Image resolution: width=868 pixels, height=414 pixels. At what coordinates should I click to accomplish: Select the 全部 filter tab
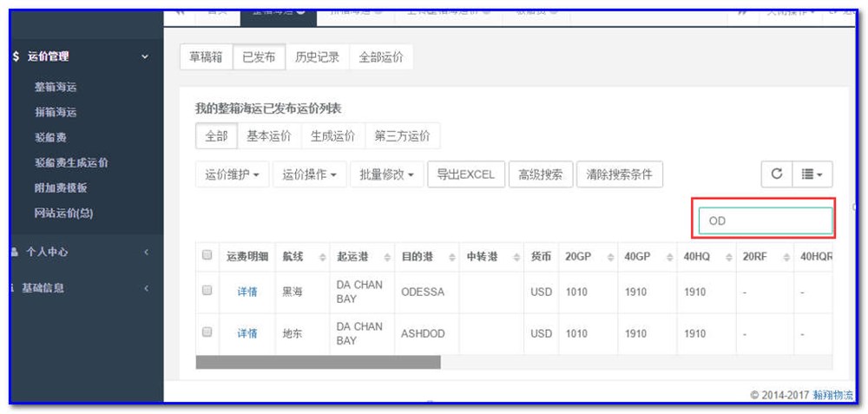(216, 136)
